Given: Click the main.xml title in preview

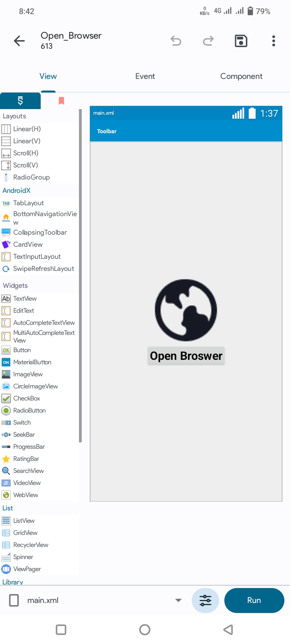Looking at the screenshot, I should pos(104,113).
